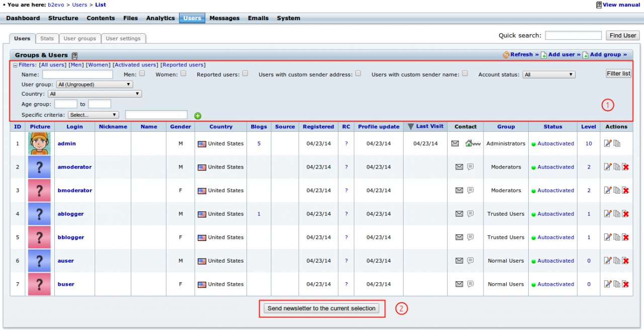Sort the table by Login column

coord(74,127)
